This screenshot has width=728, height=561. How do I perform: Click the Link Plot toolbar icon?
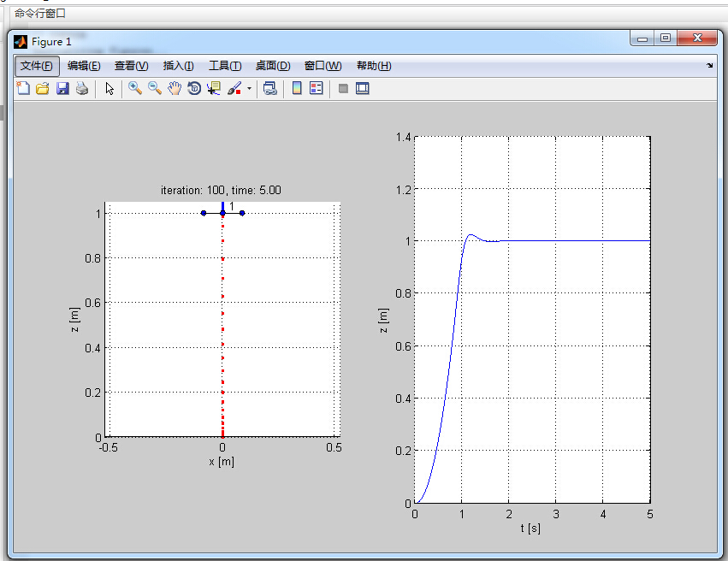coord(270,88)
